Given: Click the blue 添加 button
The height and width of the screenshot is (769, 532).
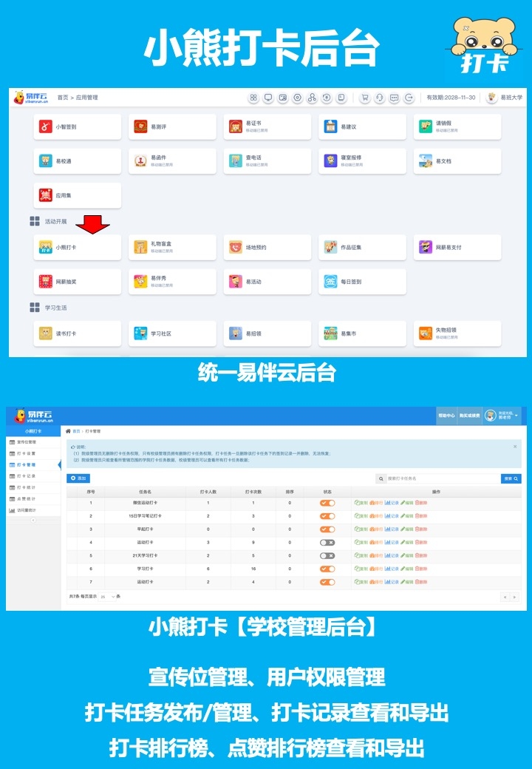Looking at the screenshot, I should 78,478.
